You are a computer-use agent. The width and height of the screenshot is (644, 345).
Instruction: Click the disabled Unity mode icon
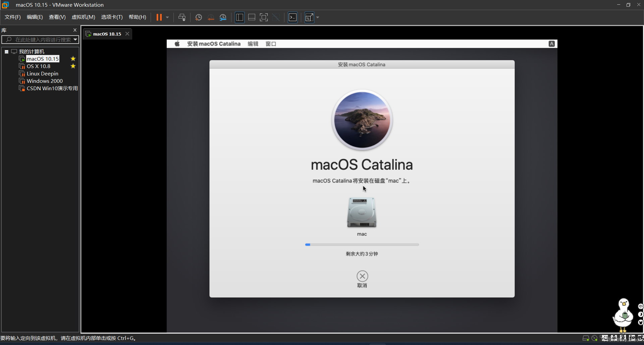click(x=276, y=17)
